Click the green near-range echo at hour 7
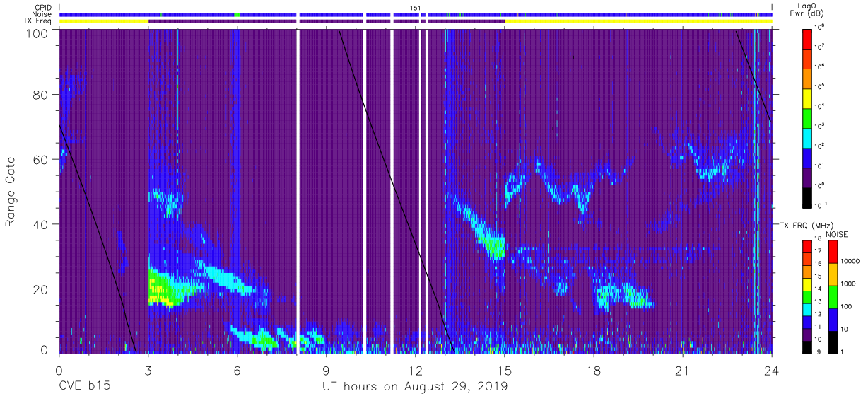The image size is (868, 401). (266, 341)
